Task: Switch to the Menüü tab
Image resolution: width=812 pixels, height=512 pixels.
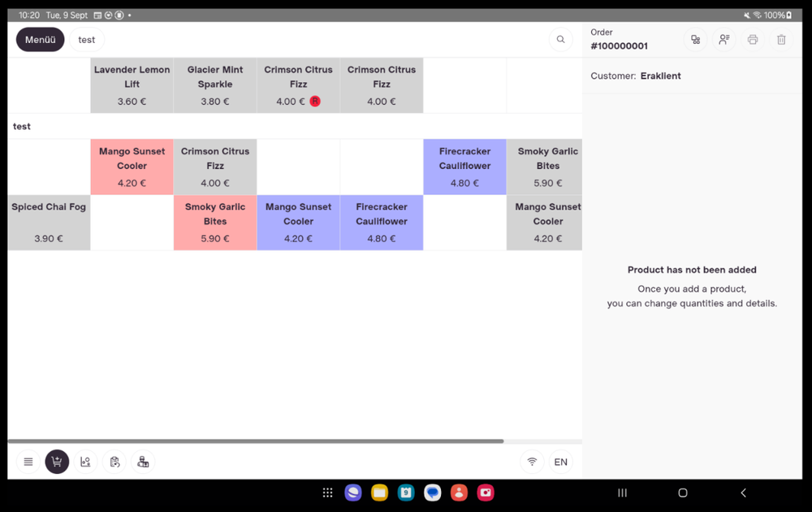Action: pyautogui.click(x=41, y=39)
